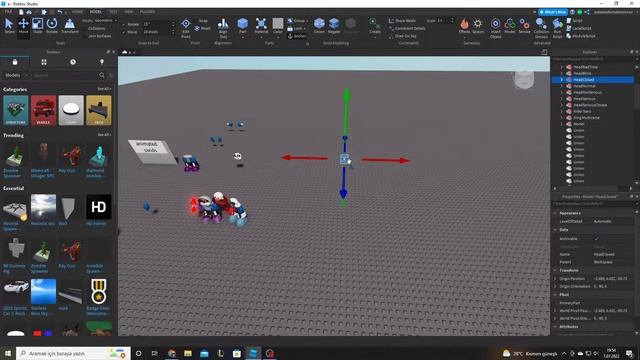The image size is (640, 360).
Task: Open the Group dropdown arrow
Action: (x=307, y=21)
